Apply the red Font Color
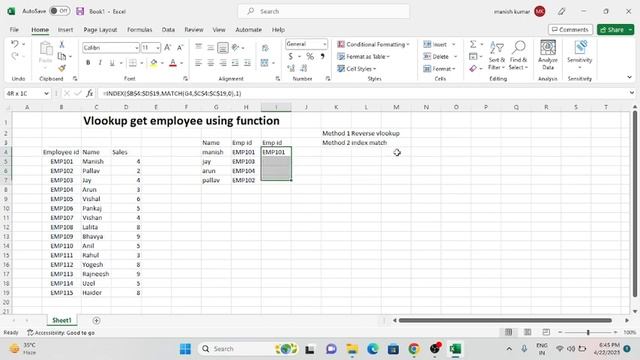Image resolution: width=640 pixels, height=360 pixels. tap(173, 62)
